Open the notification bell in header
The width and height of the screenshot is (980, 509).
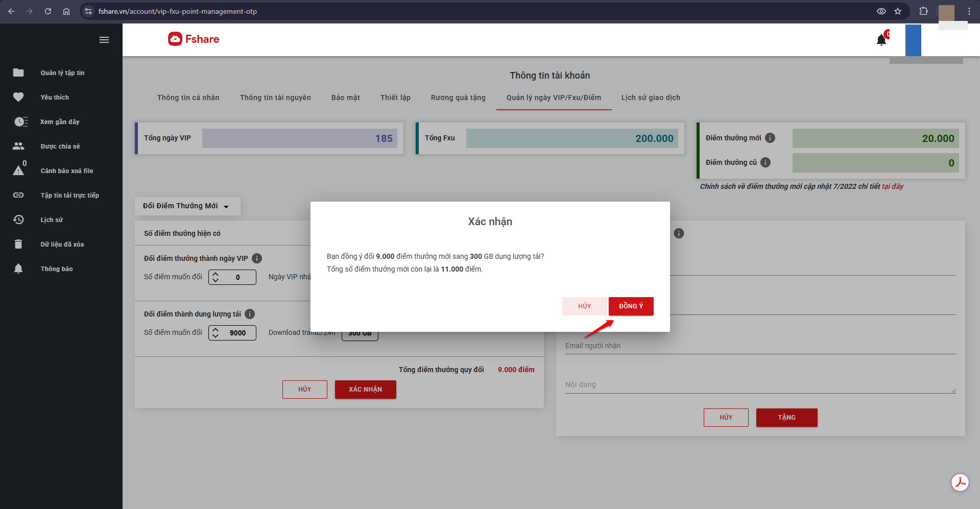pos(881,40)
